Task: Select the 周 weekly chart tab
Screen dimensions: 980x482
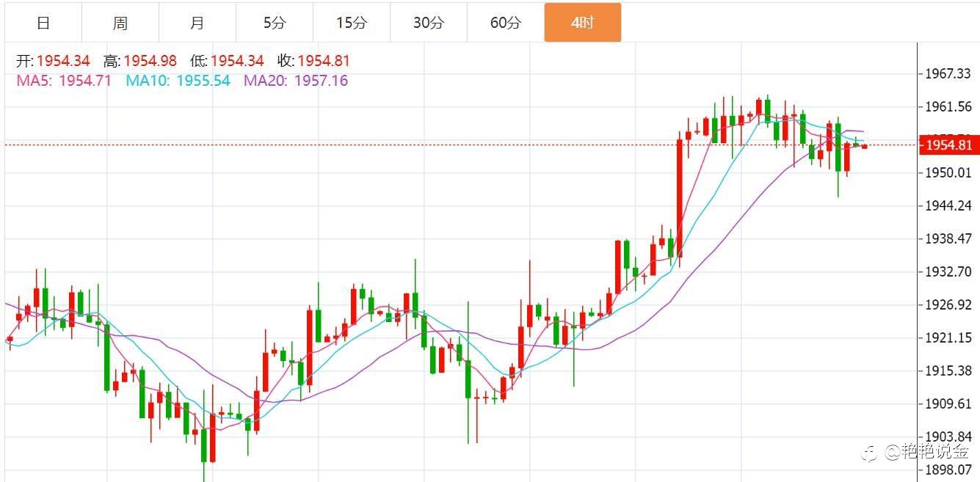Action: point(120,23)
